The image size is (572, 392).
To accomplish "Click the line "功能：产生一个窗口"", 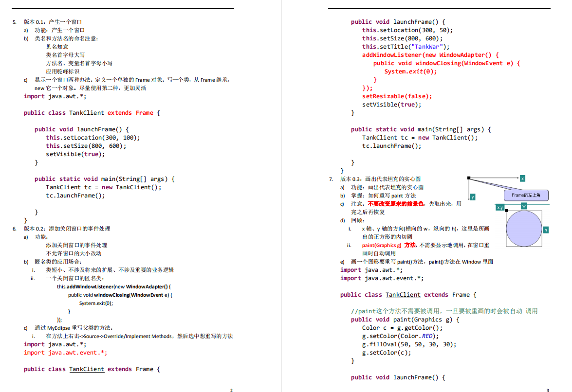I will click(x=60, y=30).
